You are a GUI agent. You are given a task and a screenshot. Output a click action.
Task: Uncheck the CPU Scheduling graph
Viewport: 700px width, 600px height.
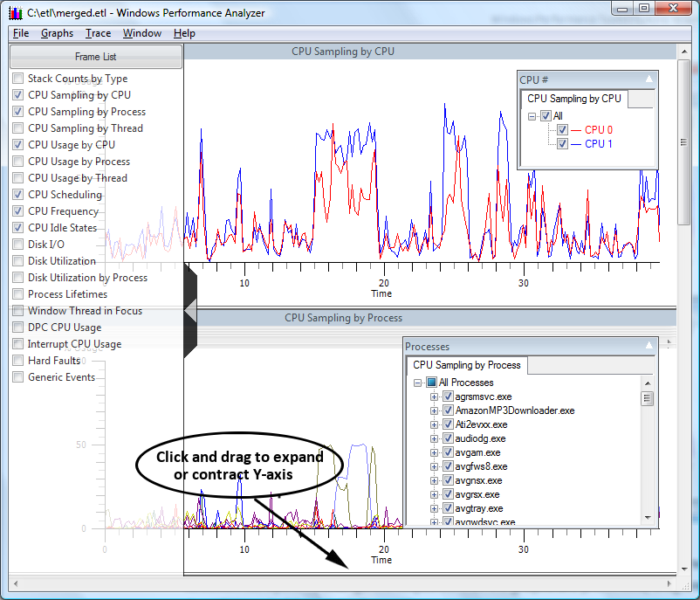(x=17, y=195)
